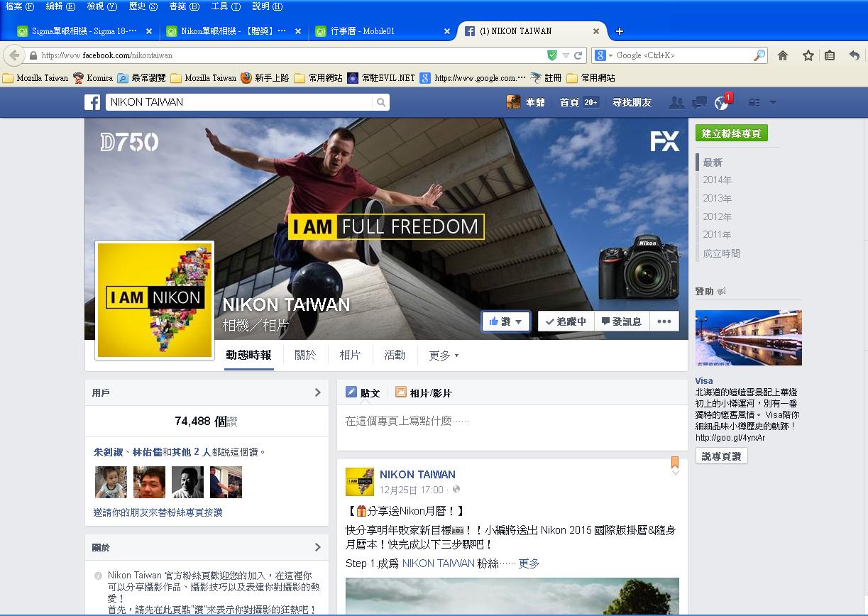Click the I AM NIKON profile picture
The height and width of the screenshot is (616, 868).
coord(155,300)
